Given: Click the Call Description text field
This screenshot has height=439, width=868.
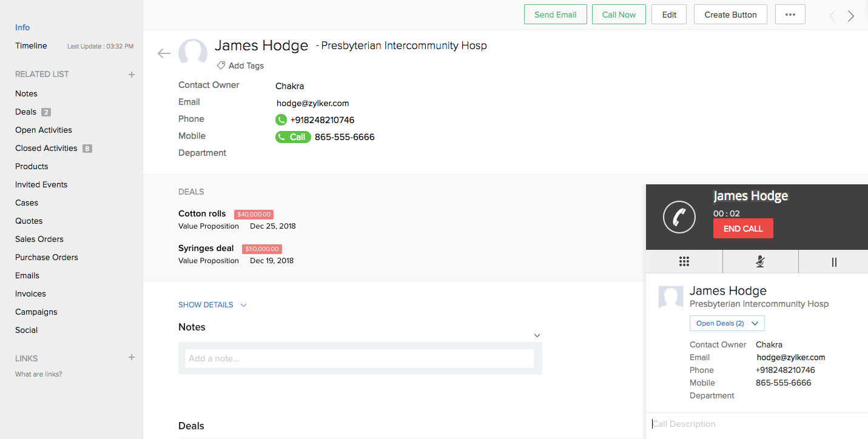Looking at the screenshot, I should point(757,424).
